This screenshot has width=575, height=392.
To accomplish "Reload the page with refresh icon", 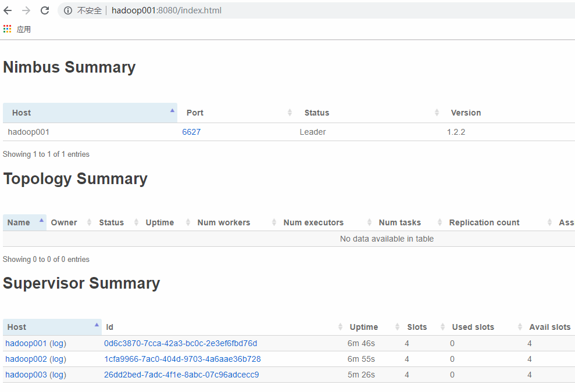I will 45,10.
